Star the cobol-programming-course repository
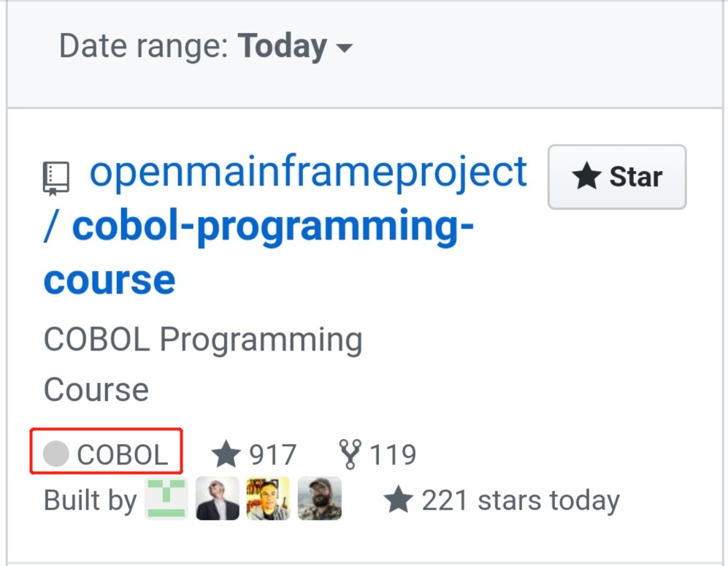Screen dimensions: 728x566 point(617,177)
